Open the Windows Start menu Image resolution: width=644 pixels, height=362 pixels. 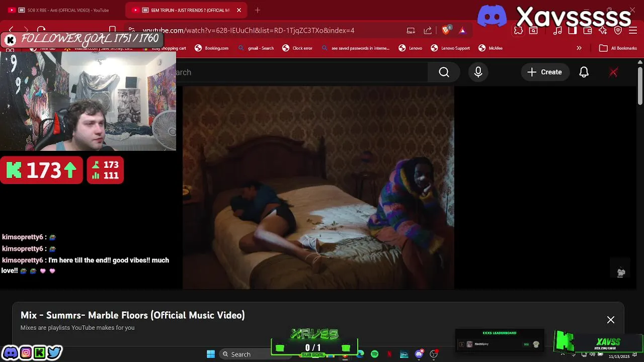211,354
